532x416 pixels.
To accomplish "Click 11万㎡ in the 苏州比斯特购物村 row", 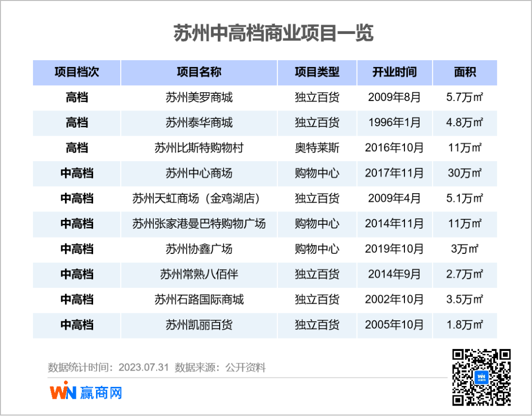I will [x=465, y=148].
